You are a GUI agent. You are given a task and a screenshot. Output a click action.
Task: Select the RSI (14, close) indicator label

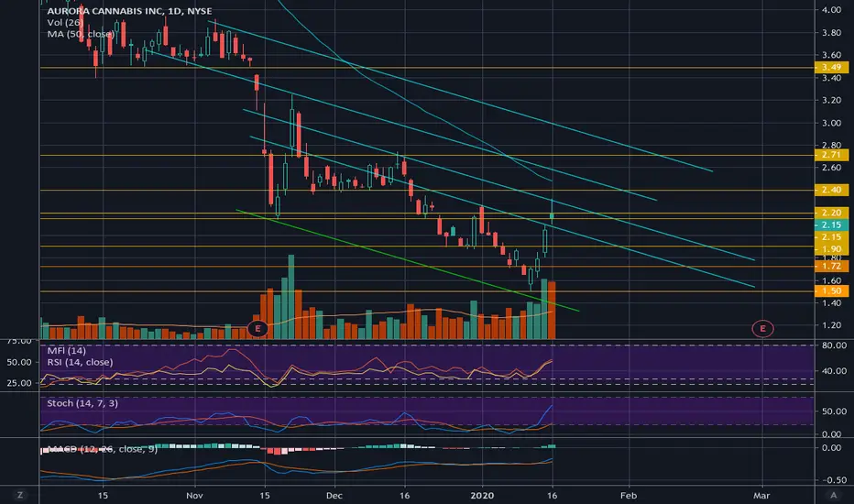pyautogui.click(x=80, y=362)
